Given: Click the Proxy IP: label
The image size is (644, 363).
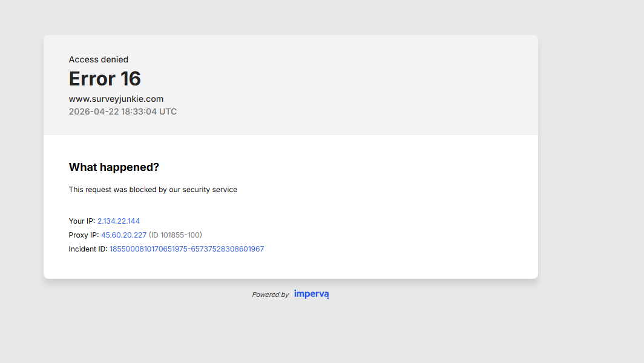Looking at the screenshot, I should click(84, 235).
